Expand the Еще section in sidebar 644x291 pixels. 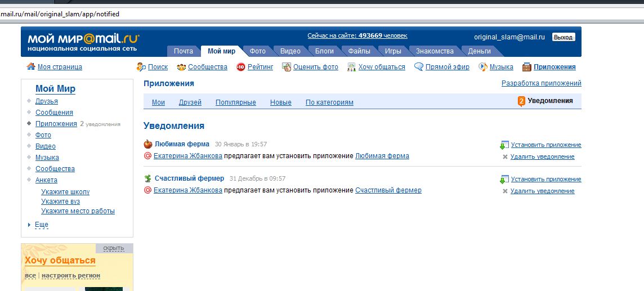[42, 225]
